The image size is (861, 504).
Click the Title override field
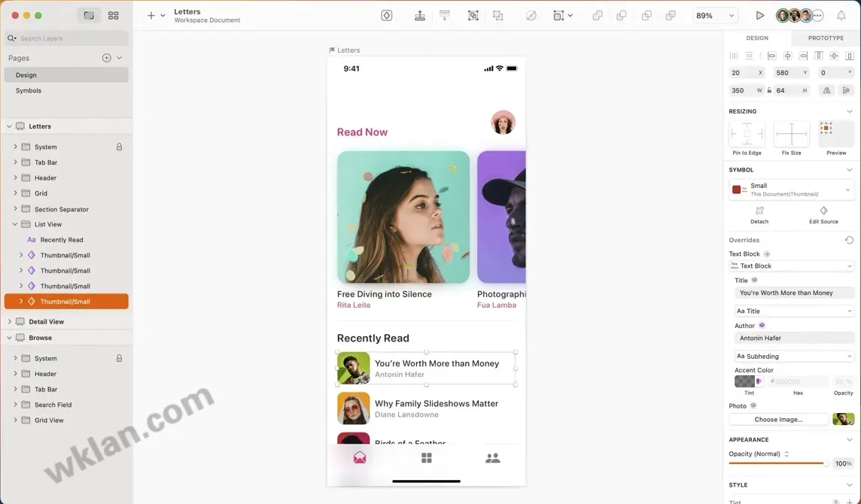pos(794,293)
